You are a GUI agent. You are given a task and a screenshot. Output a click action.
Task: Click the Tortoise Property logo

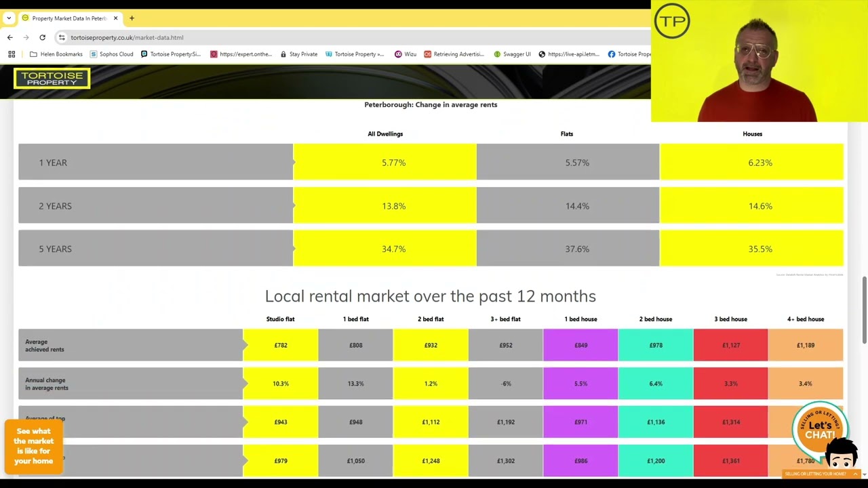(x=52, y=79)
